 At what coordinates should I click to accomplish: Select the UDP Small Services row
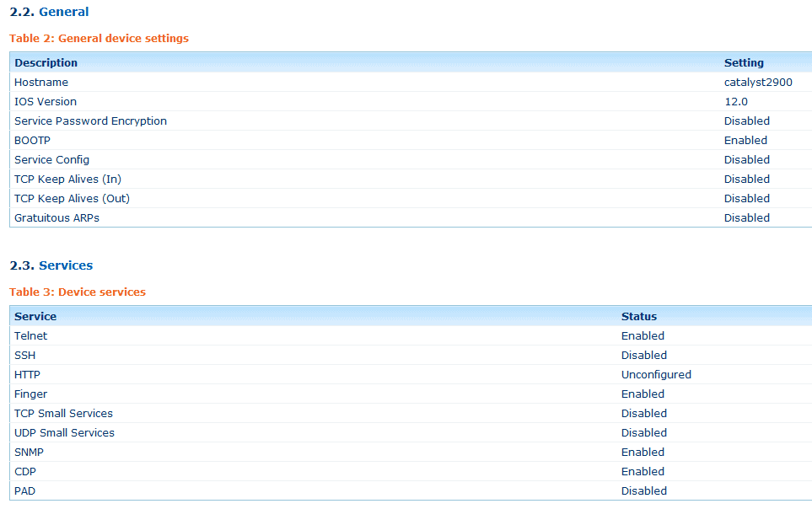point(411,433)
